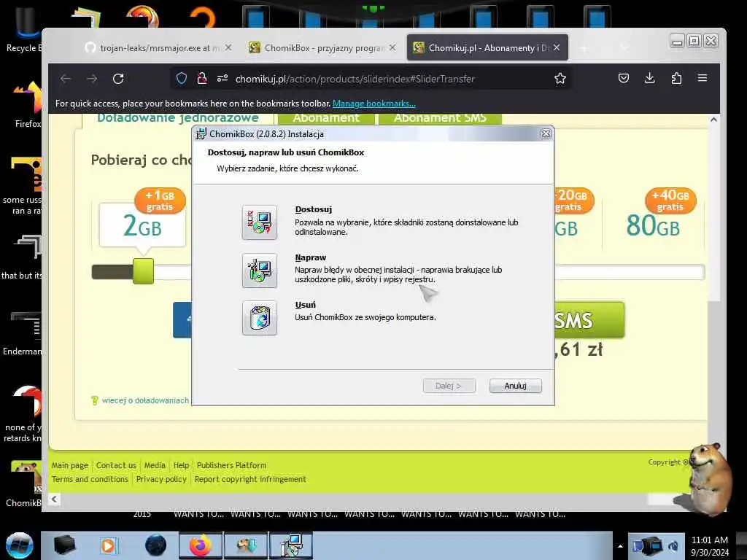The height and width of the screenshot is (560, 747).
Task: Click the taskbar clock 11:01 AM
Action: (709, 540)
